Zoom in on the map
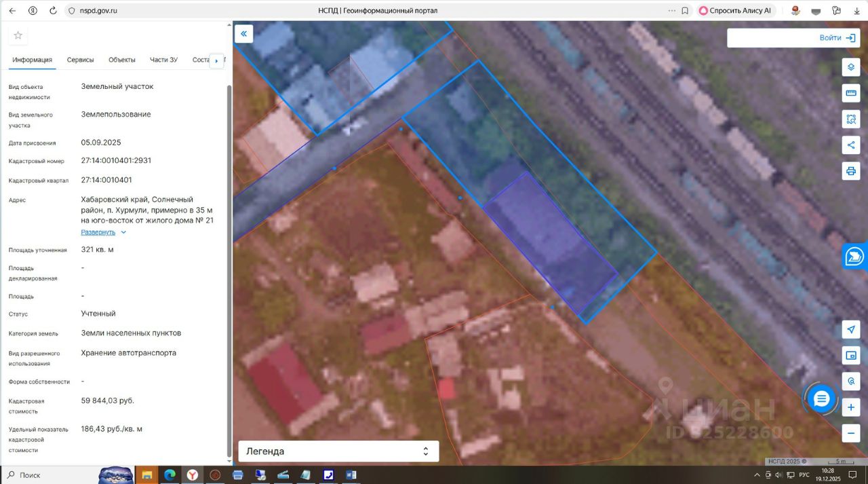Viewport: 868px width, 484px height. 851,407
